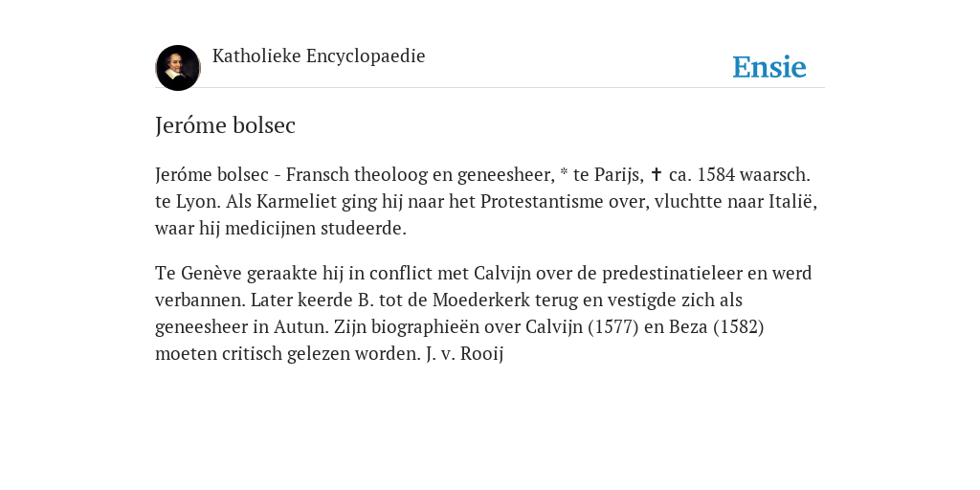Click the cross death symbol before ca. 1584

point(657,174)
